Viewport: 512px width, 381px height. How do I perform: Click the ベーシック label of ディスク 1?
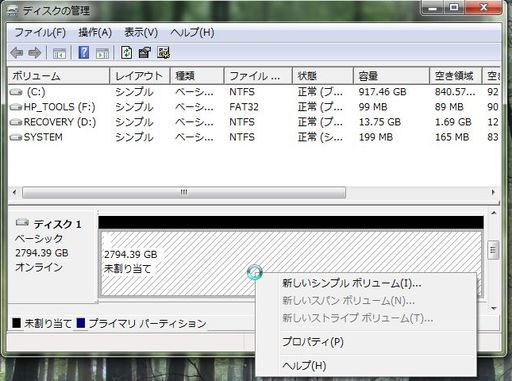(39, 239)
